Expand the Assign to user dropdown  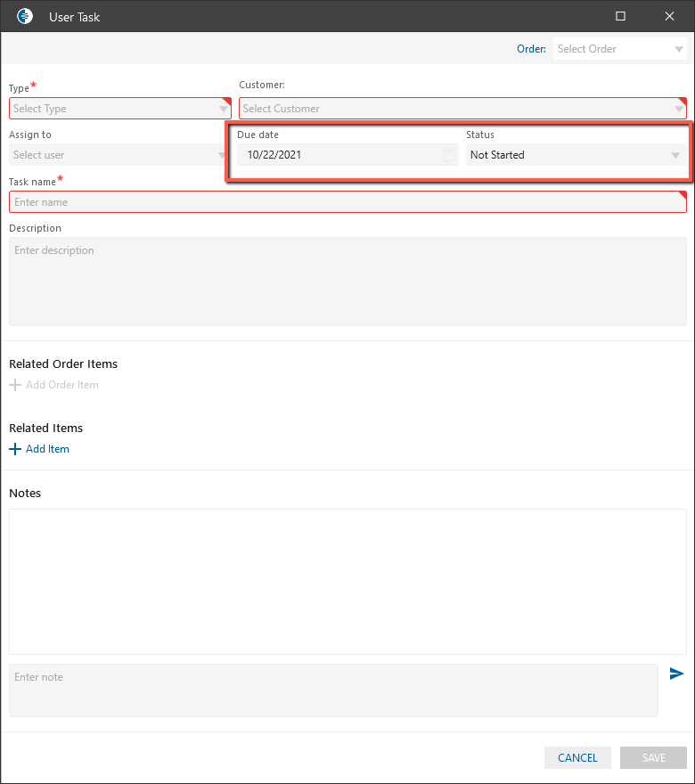pos(222,156)
